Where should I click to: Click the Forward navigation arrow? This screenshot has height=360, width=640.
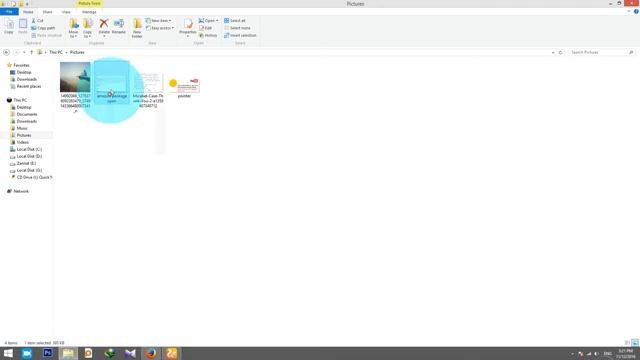coord(16,52)
